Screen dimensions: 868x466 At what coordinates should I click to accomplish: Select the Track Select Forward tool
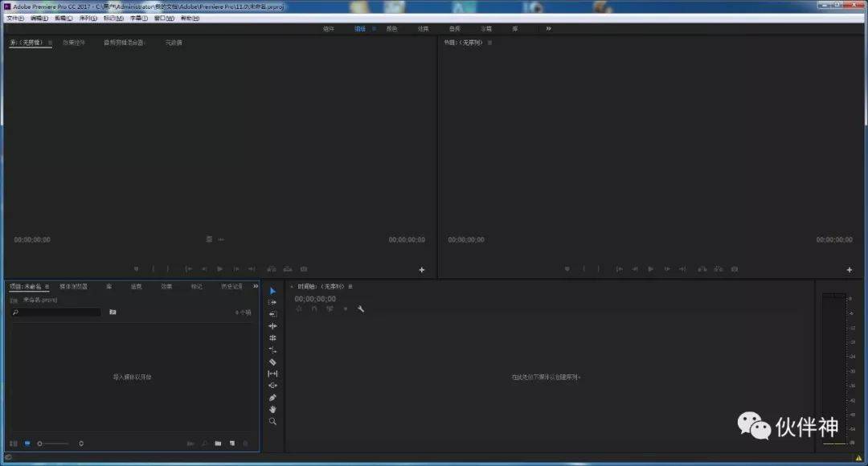(272, 303)
